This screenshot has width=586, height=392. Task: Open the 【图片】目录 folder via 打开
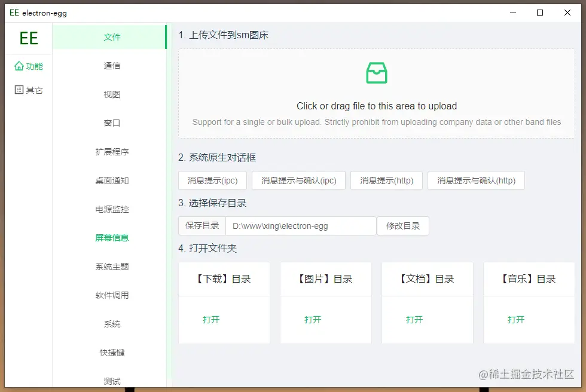[313, 320]
